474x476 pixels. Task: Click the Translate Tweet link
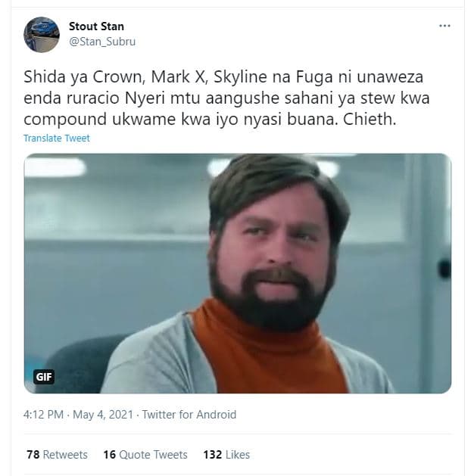click(x=57, y=138)
